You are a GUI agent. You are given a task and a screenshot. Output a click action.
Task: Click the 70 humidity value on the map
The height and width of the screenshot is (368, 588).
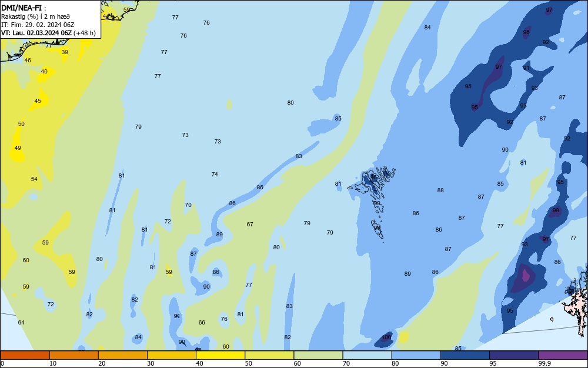pos(188,205)
